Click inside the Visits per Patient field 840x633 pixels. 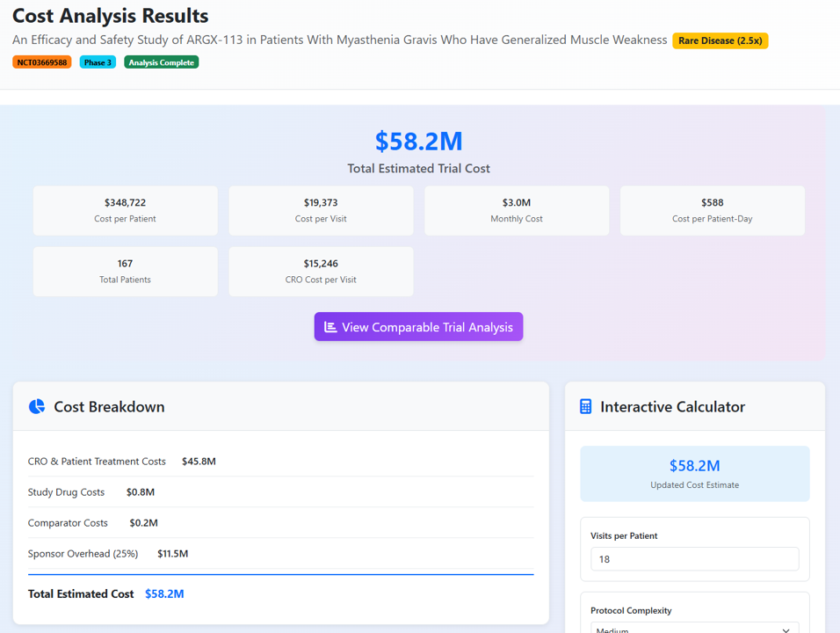[694, 559]
